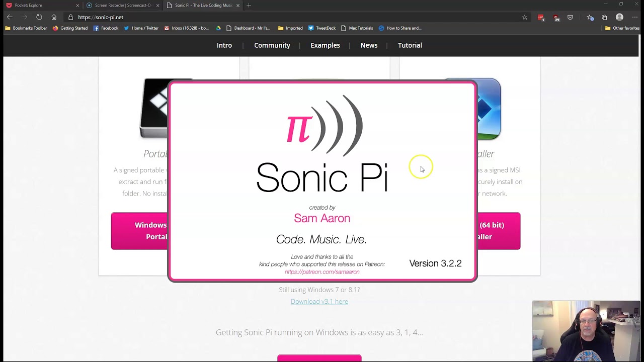Viewport: 644px width, 362px height.
Task: Click the 'Still using Windows 7 or 8.1?' text
Action: 319,290
